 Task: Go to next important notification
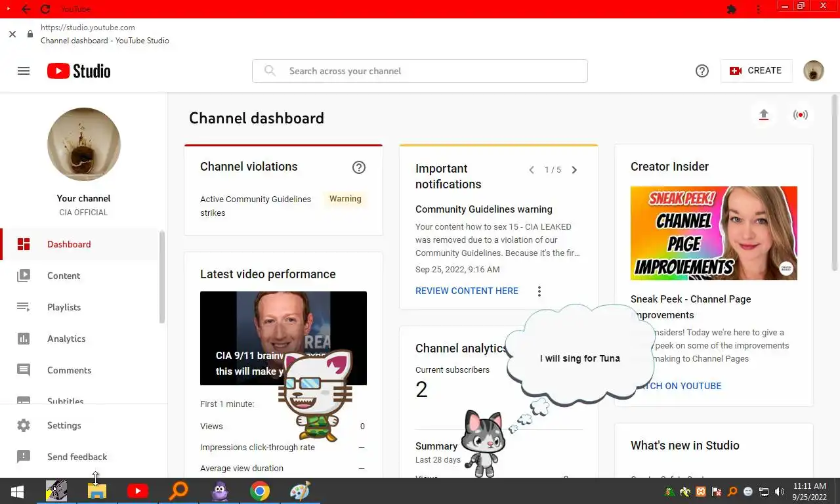pyautogui.click(x=574, y=170)
